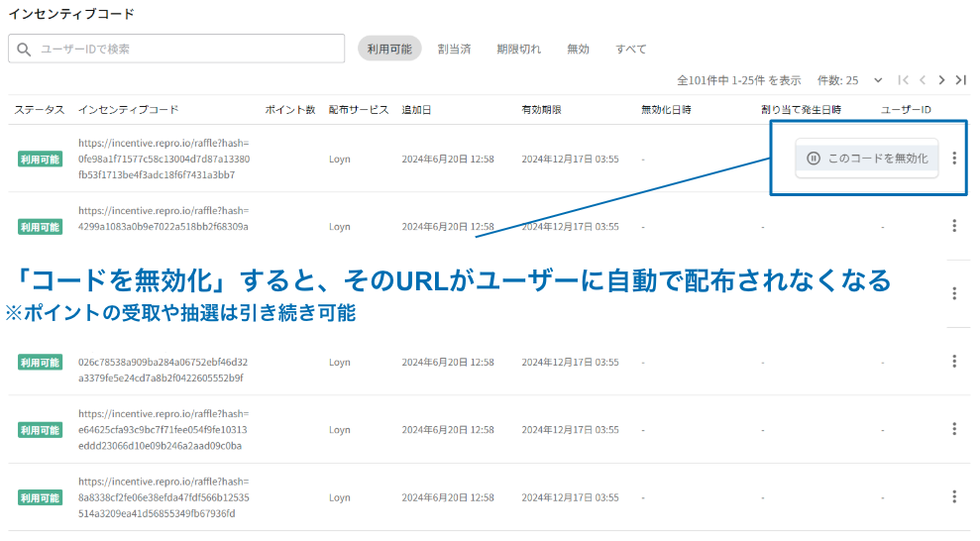Click the 追加日 date in the 0fe98a1f71577c58 row
The image size is (980, 541).
448,160
